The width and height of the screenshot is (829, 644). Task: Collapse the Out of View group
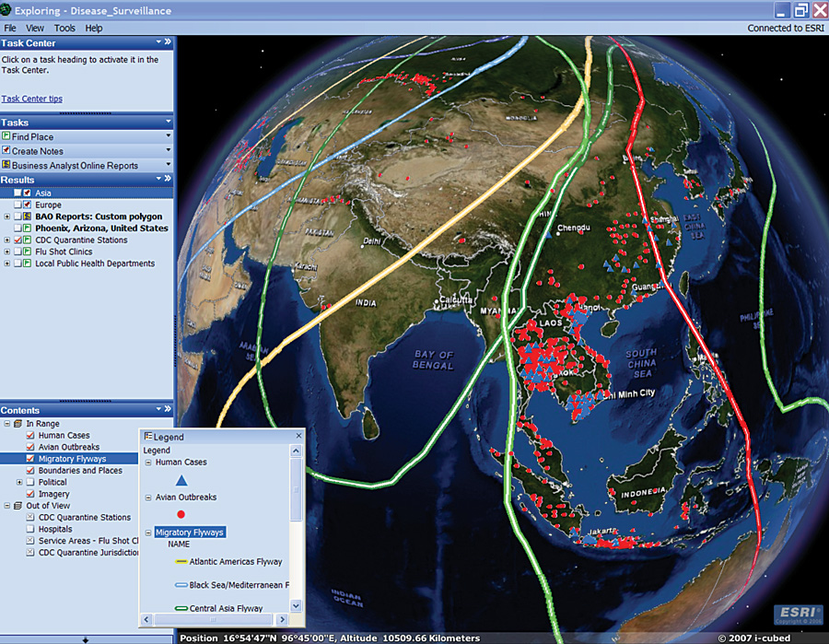pyautogui.click(x=6, y=506)
